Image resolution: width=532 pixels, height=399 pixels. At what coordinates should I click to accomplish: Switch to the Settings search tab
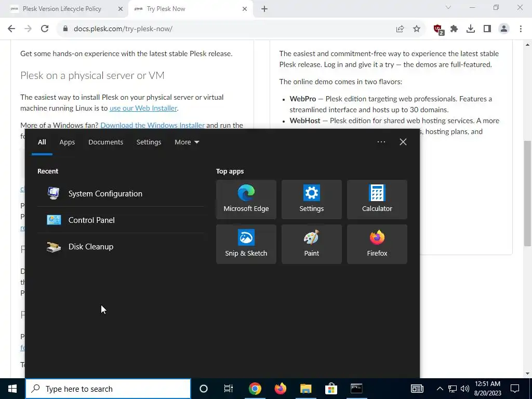point(149,142)
